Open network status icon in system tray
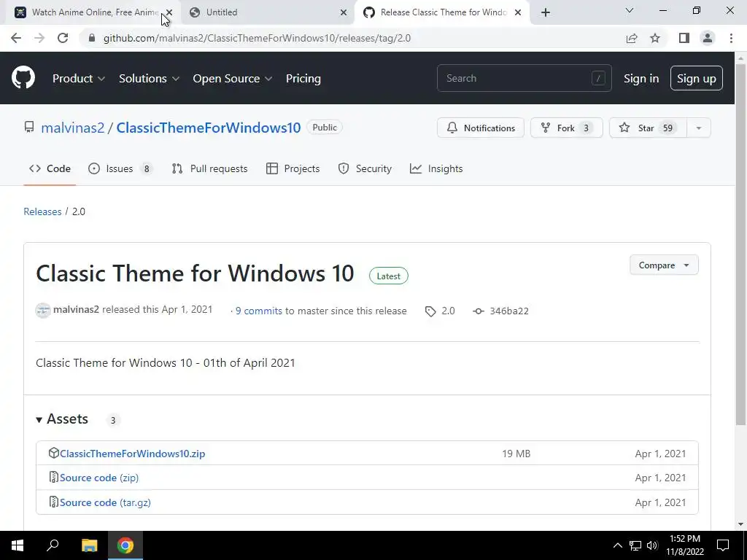Viewport: 747px width, 560px height. (635, 545)
